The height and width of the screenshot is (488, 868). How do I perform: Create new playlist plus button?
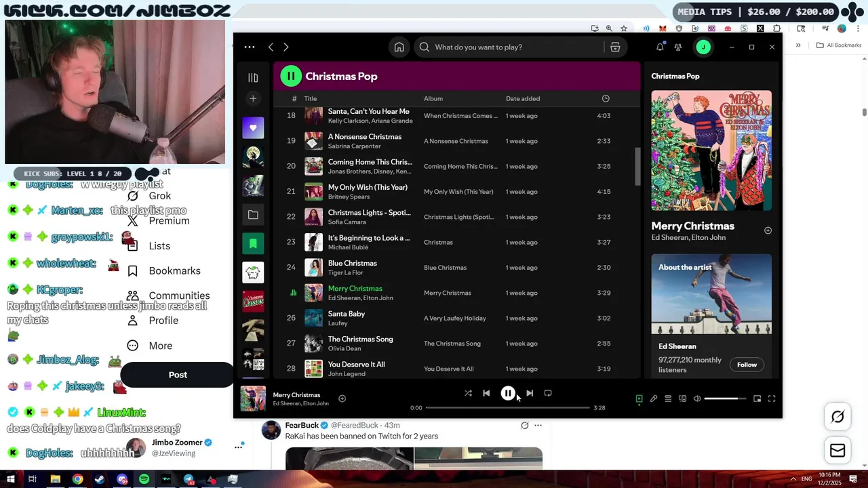[253, 99]
